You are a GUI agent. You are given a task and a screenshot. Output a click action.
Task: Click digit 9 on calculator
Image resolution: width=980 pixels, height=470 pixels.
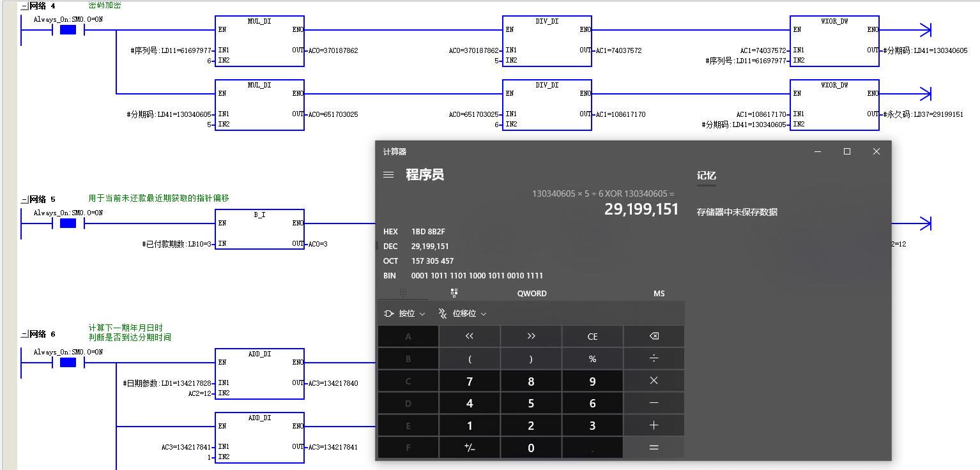click(x=592, y=381)
